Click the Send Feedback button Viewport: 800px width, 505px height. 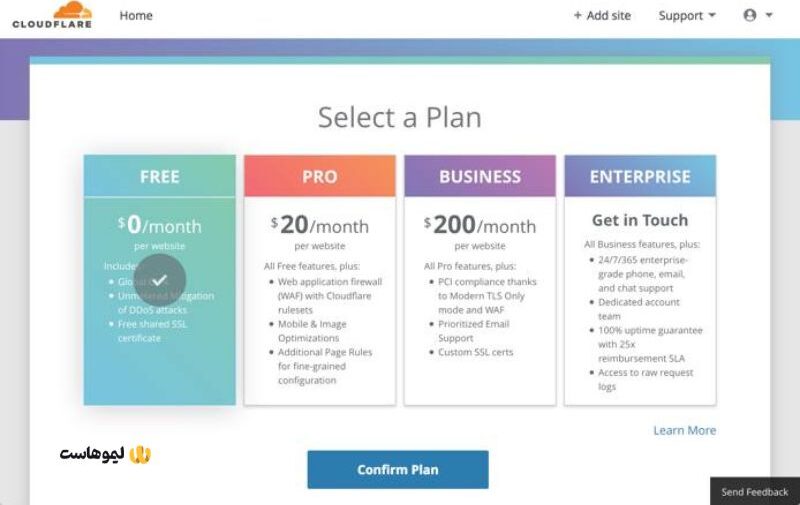(755, 492)
